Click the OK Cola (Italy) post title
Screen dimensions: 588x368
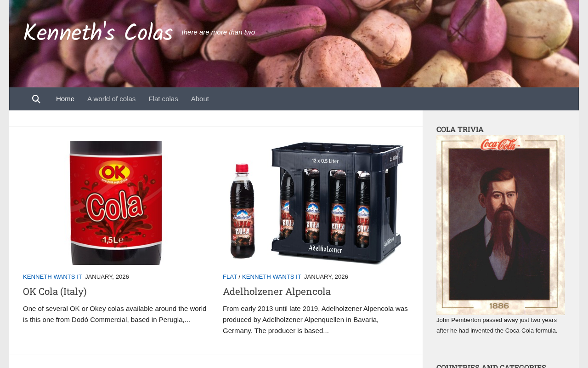55,291
